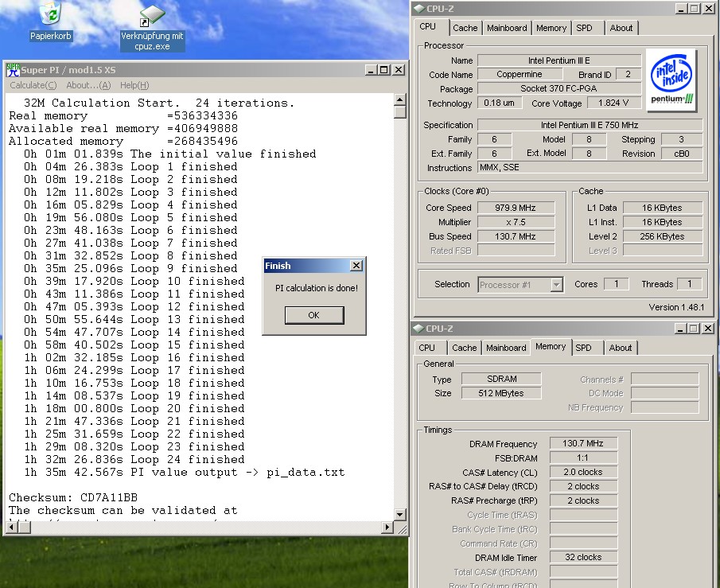The image size is (720, 588).
Task: Click the Super PI title bar icon
Action: 13,70
